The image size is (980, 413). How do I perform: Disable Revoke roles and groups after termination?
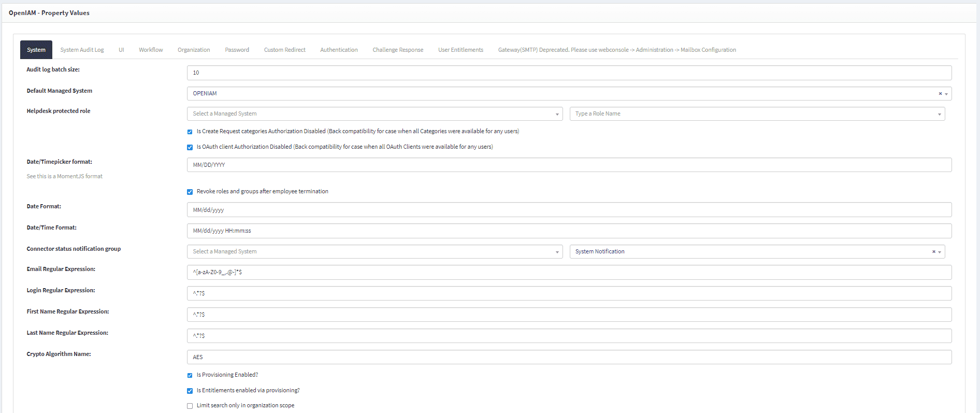tap(190, 192)
